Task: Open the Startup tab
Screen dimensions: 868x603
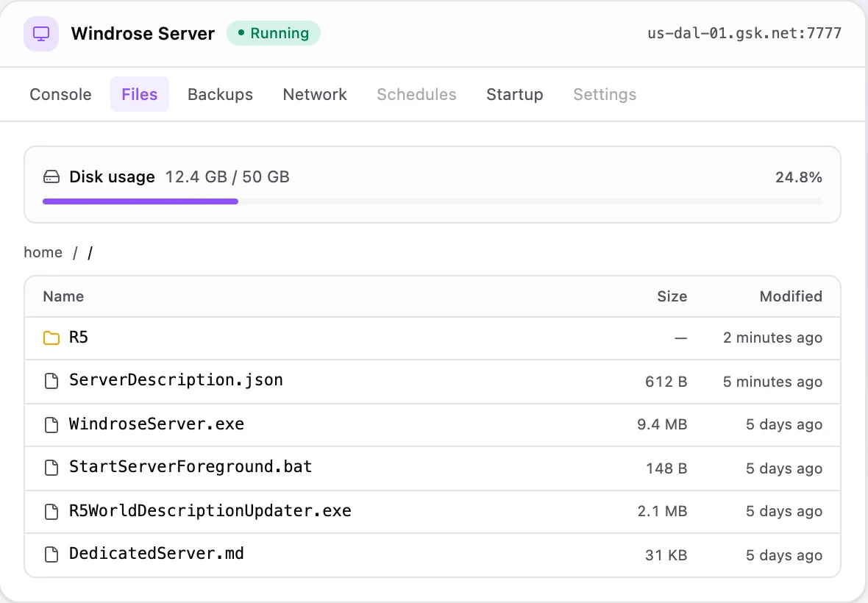Action: [x=514, y=94]
